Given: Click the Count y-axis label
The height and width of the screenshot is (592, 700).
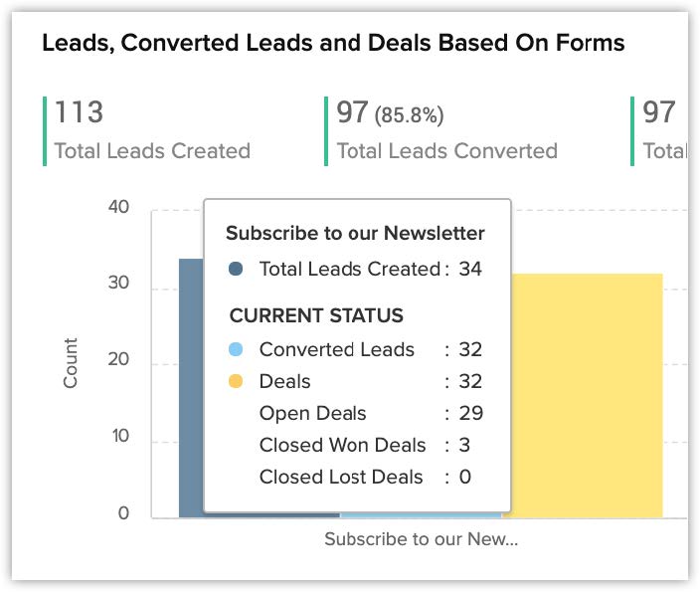Looking at the screenshot, I should click(71, 363).
